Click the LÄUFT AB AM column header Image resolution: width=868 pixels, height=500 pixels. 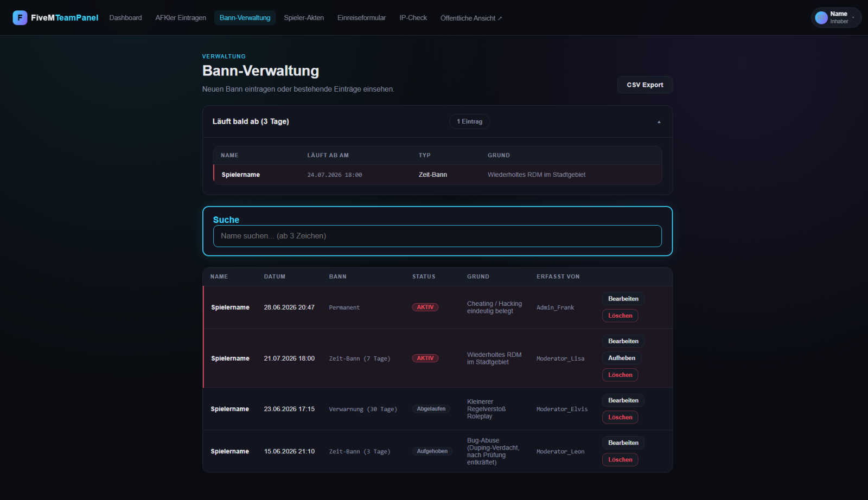pyautogui.click(x=328, y=155)
